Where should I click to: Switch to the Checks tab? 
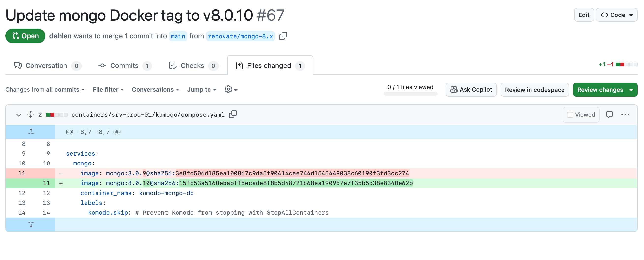pyautogui.click(x=192, y=65)
